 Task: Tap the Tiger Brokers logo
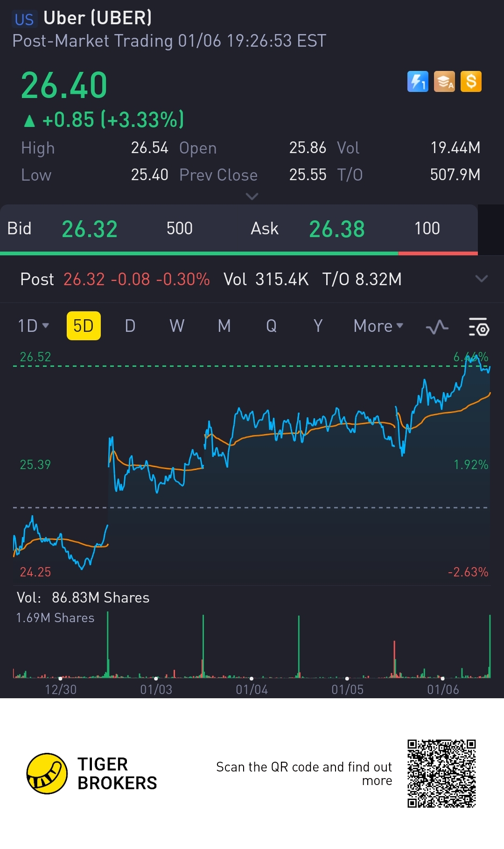tap(47, 773)
